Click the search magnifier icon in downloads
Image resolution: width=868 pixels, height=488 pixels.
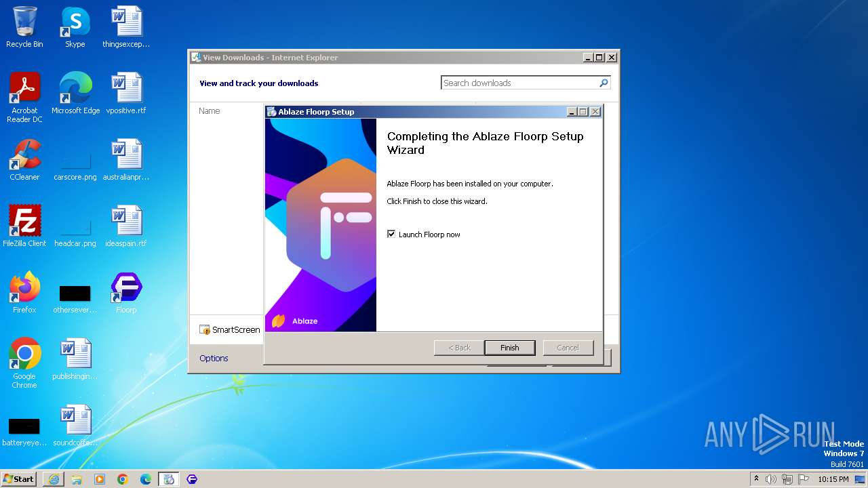(604, 83)
